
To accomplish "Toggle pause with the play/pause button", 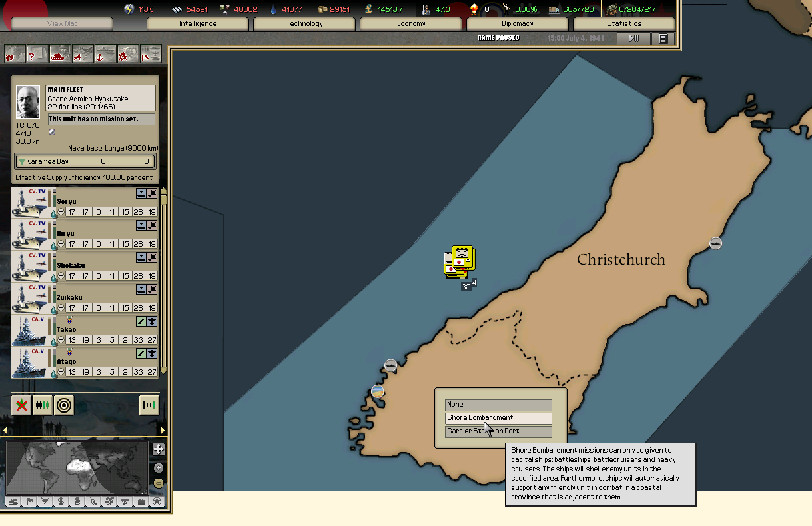I will (x=633, y=39).
